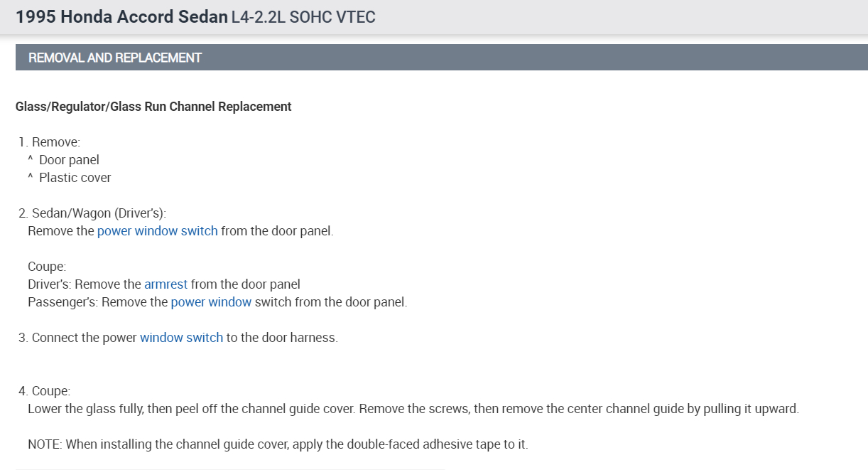Click the Coupe label under step 2
This screenshot has height=470, width=868.
coord(47,267)
